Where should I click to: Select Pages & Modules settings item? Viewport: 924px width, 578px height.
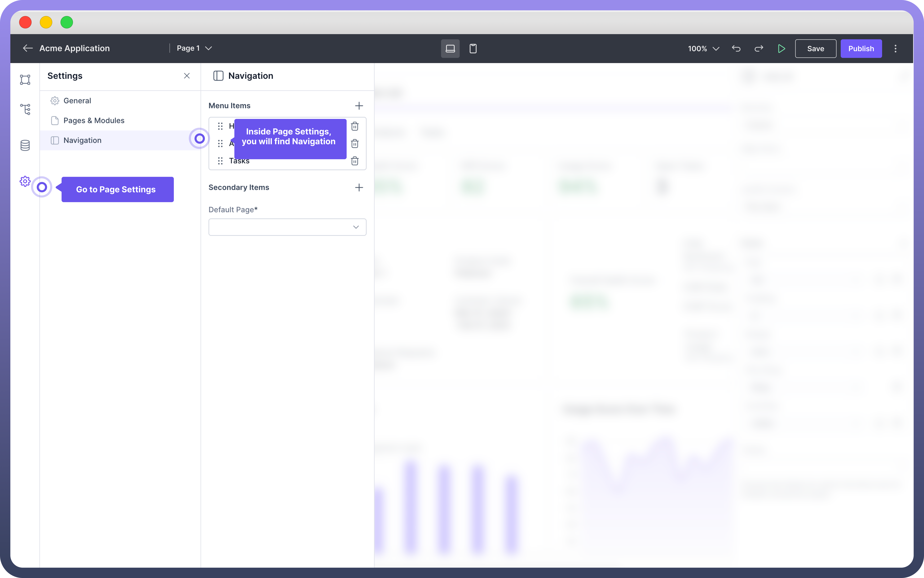pyautogui.click(x=94, y=120)
